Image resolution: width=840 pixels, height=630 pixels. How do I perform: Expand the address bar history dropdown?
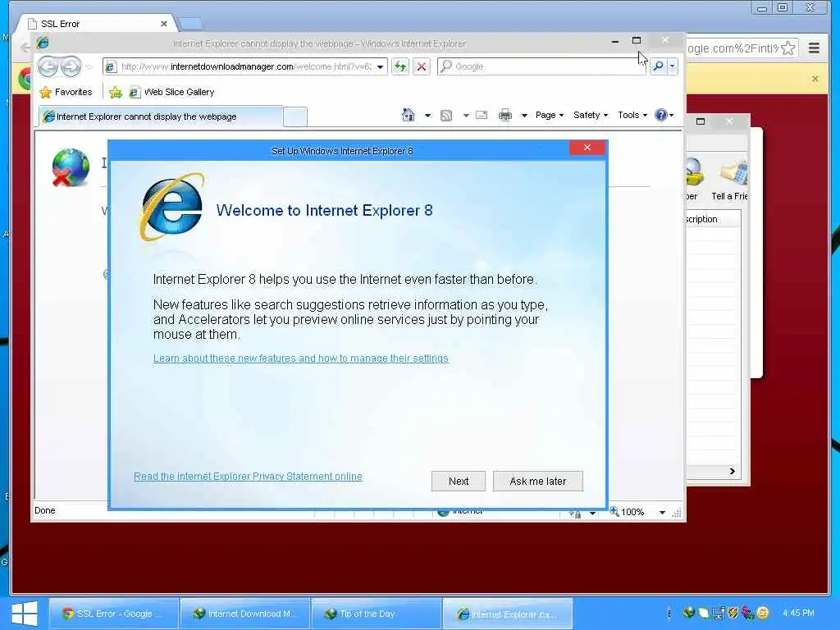click(x=380, y=67)
